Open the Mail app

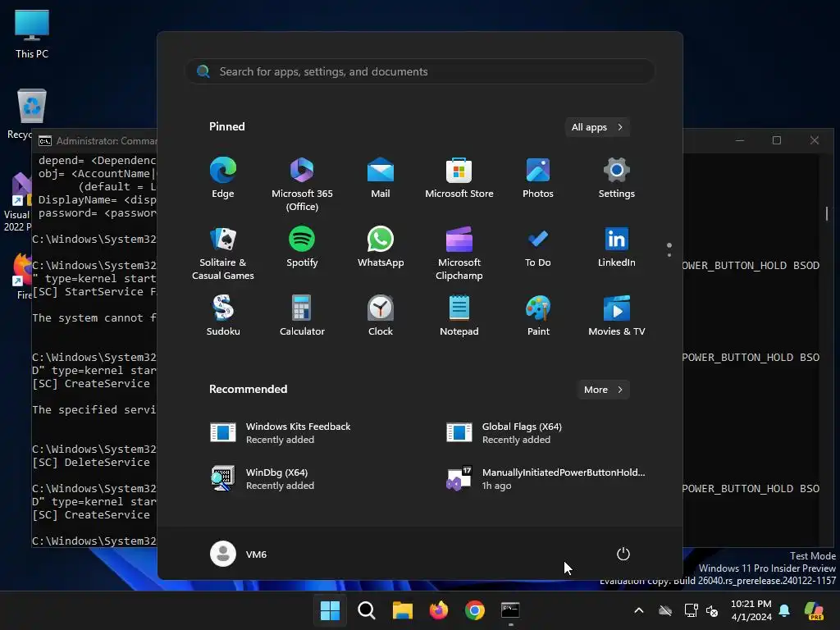point(381,178)
